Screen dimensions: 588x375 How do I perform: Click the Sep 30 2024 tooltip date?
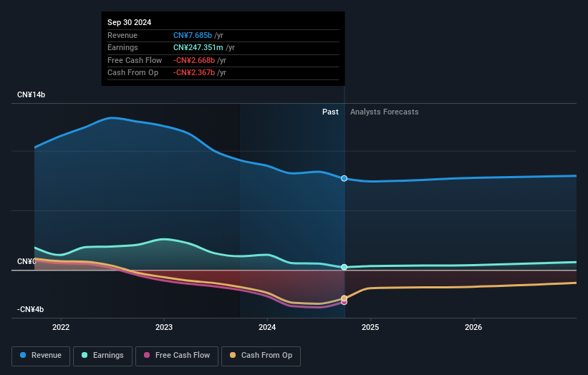coord(130,22)
